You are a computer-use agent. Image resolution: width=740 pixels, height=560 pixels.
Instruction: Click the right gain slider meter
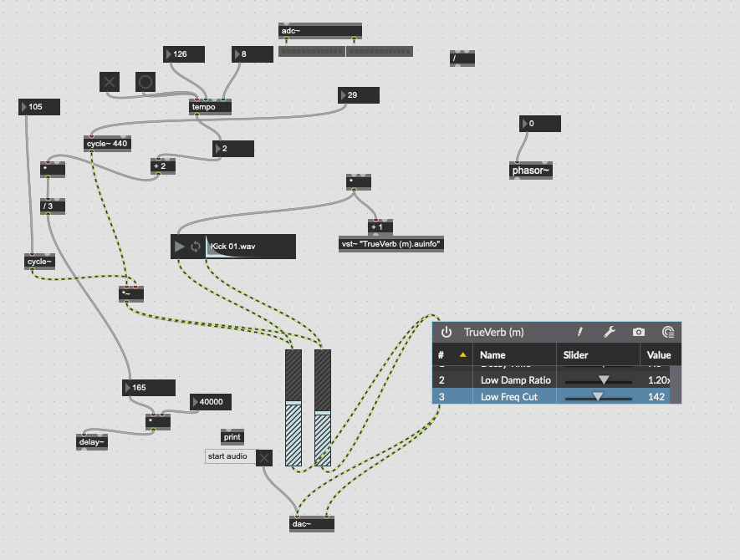tap(323, 408)
